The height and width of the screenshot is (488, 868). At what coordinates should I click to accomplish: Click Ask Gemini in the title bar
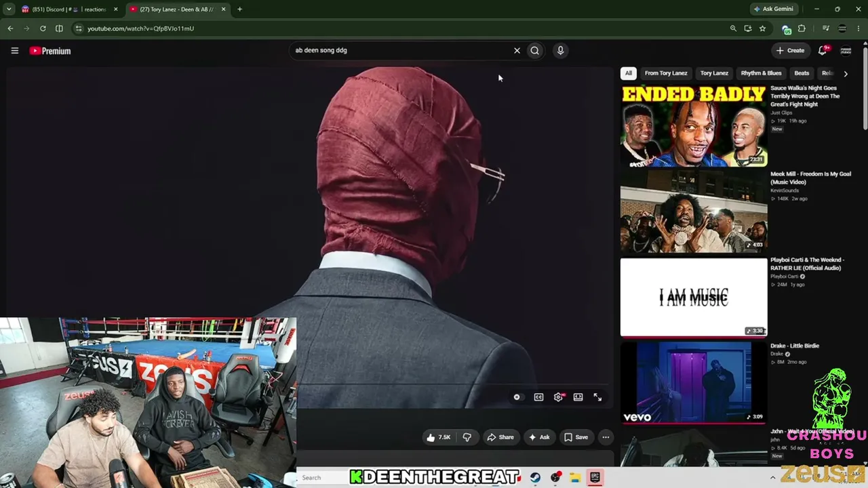point(773,9)
